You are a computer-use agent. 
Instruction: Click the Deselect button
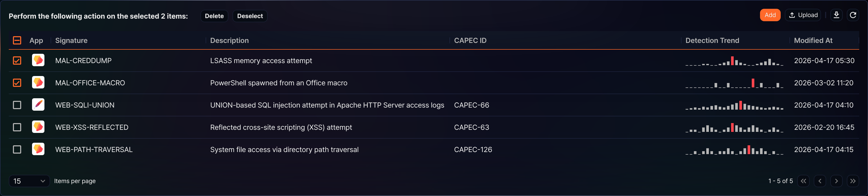250,16
